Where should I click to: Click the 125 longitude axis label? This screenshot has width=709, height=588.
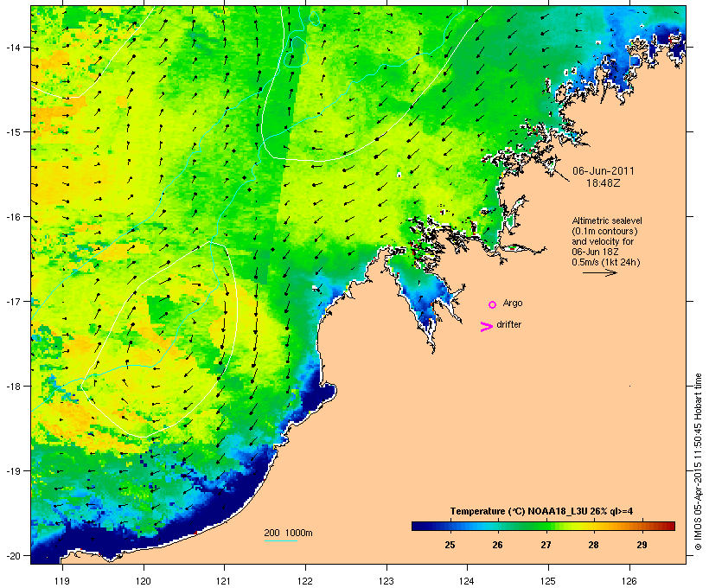[548, 581]
